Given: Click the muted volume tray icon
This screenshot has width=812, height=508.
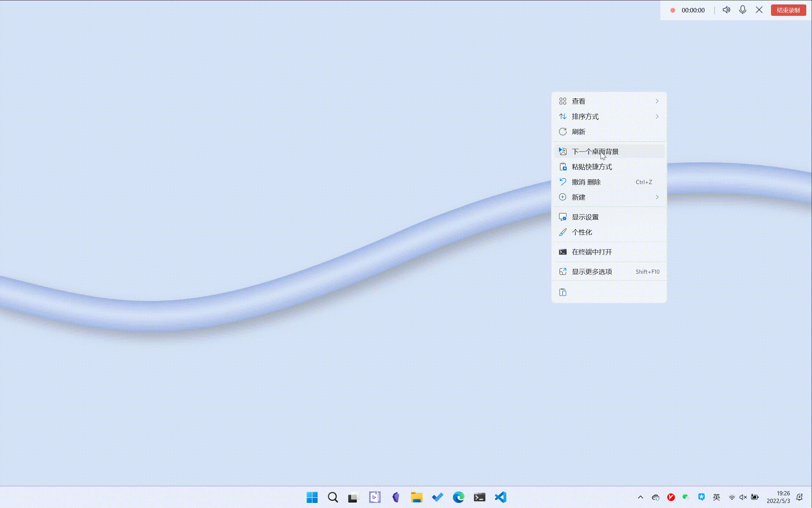Looking at the screenshot, I should [x=743, y=497].
